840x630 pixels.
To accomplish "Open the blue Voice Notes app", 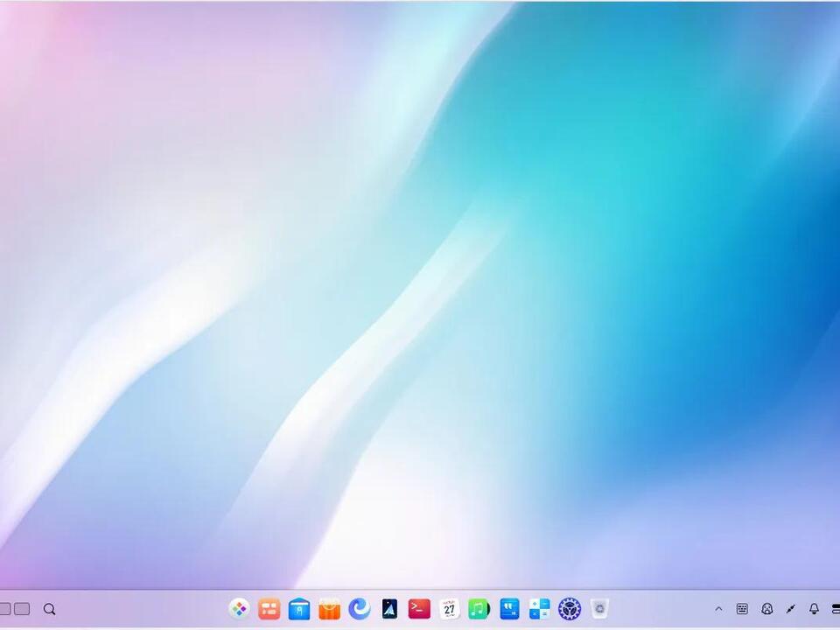I will click(508, 609).
